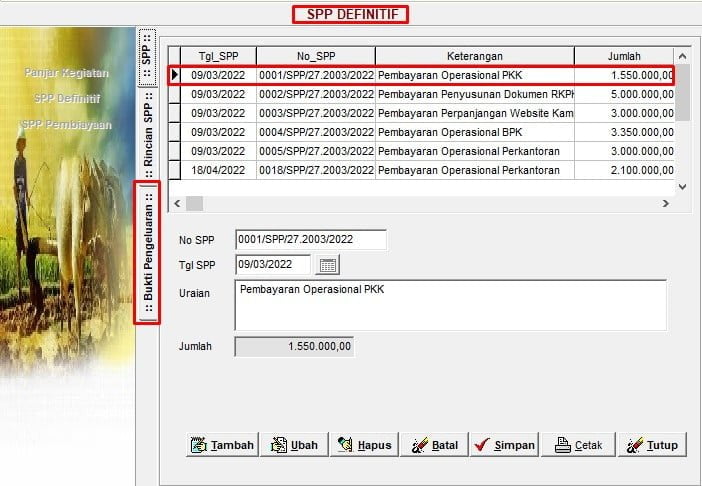Save the entry with Simpan
The width and height of the screenshot is (702, 486).
(505, 445)
